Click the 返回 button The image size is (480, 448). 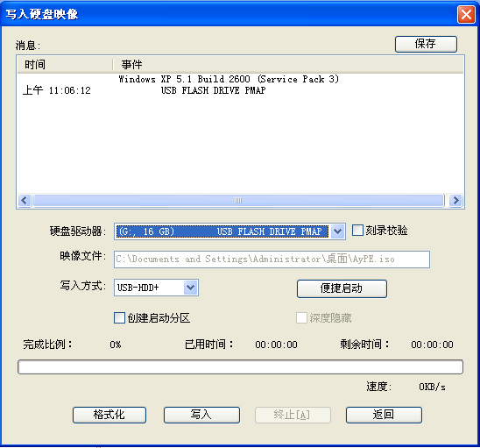(x=384, y=415)
